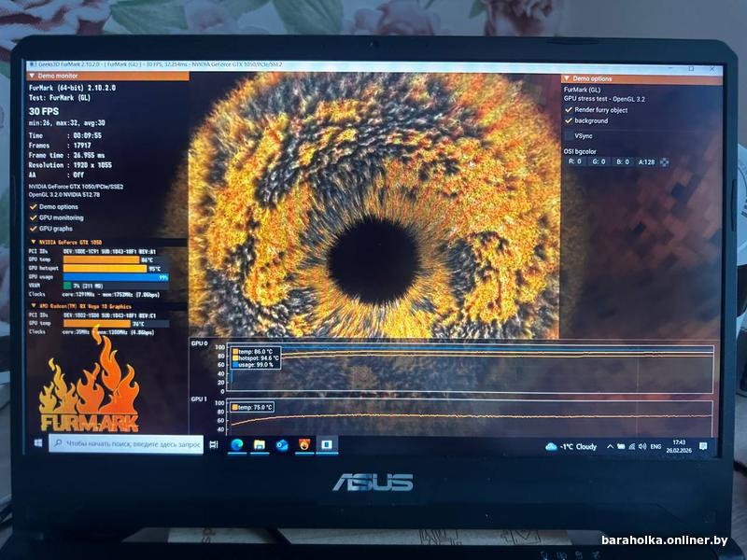This screenshot has width=747, height=560.
Task: Click the FurMark (64-bit) 2.10.2.0 title text
Action: coord(72,88)
